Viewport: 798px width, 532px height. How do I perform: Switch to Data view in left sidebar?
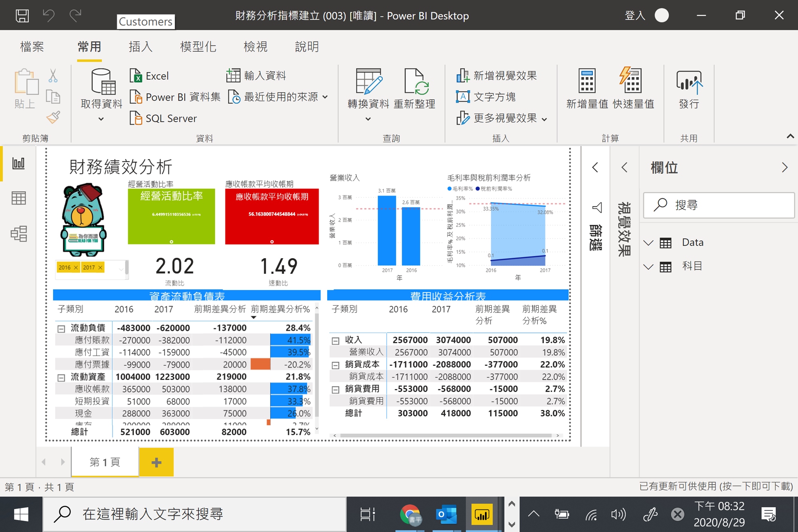click(19, 198)
